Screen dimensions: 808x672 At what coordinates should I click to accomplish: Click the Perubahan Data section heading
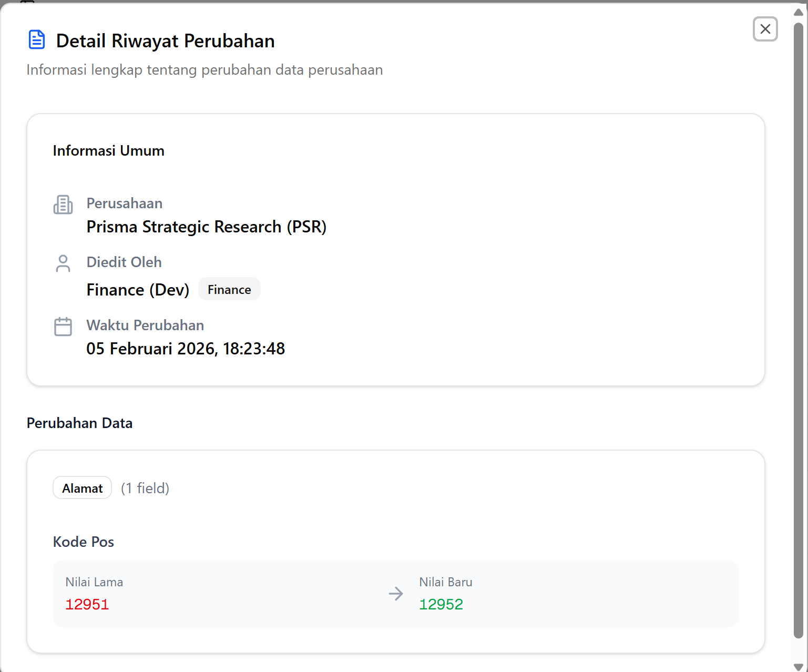[x=79, y=423]
